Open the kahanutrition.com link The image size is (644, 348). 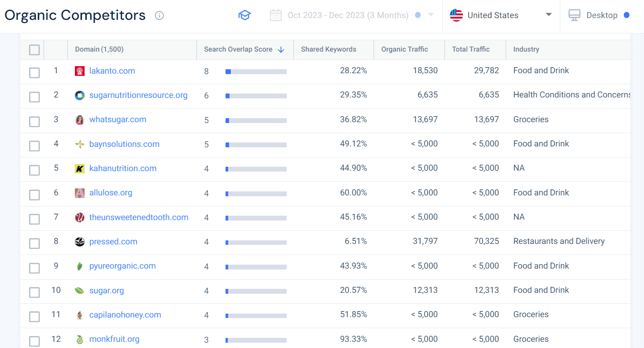click(x=123, y=168)
